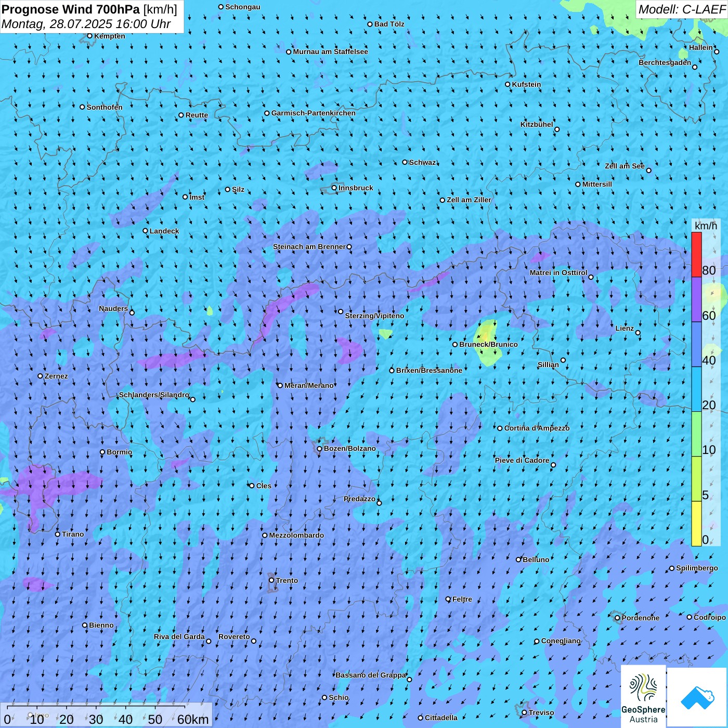This screenshot has height=728, width=728.
Task: Select the Tirano city label
Action: coord(73,534)
